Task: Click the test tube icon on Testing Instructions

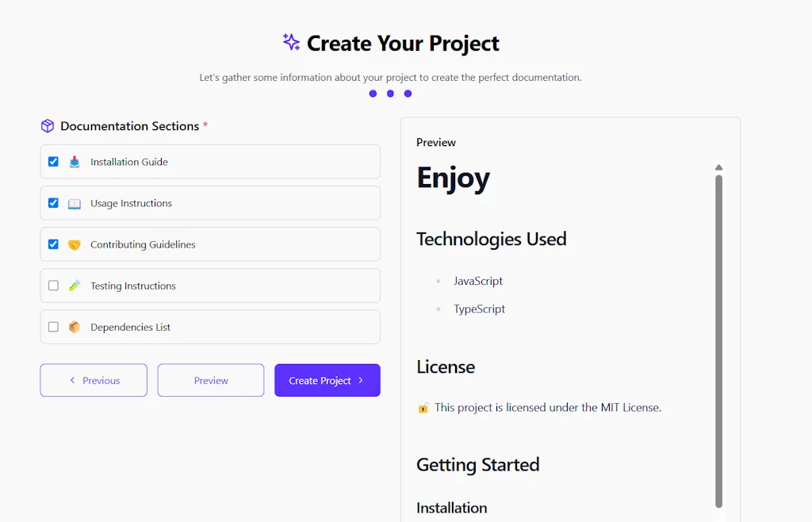Action: (74, 286)
